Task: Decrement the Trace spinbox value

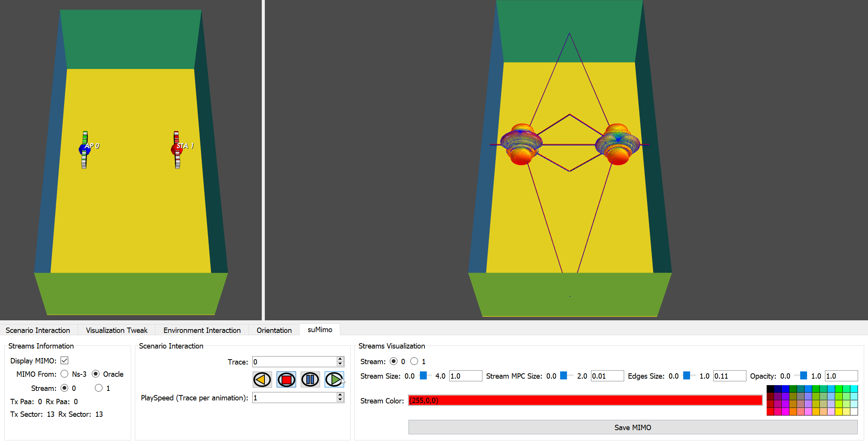Action: pos(340,364)
